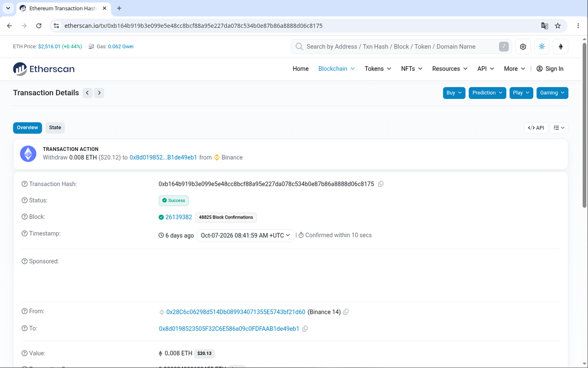Image resolution: width=588 pixels, height=368 pixels.
Task: Click the Etherscan logo
Action: pos(44,69)
